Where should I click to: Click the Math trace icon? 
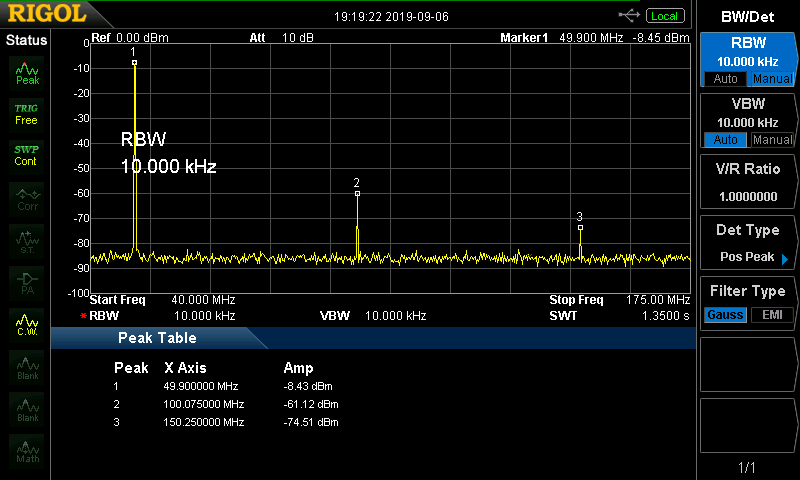(27, 451)
